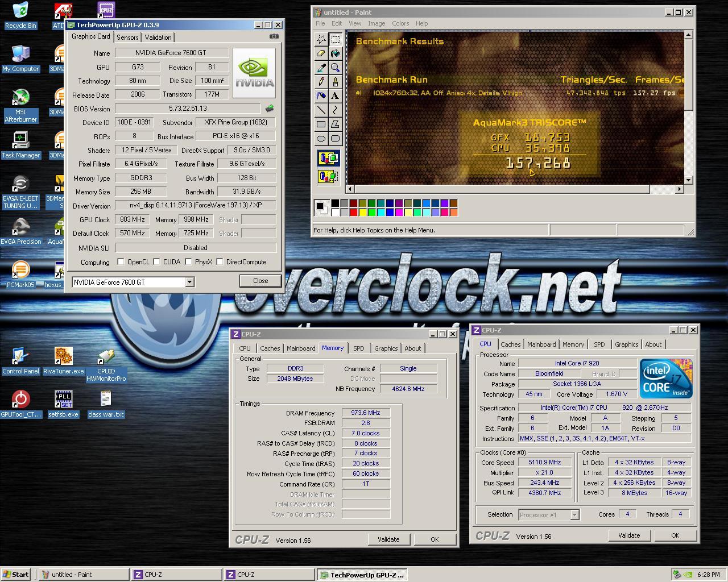This screenshot has height=582, width=728.
Task: Select the PCMark05 desktop shortcut
Action: coord(20,275)
